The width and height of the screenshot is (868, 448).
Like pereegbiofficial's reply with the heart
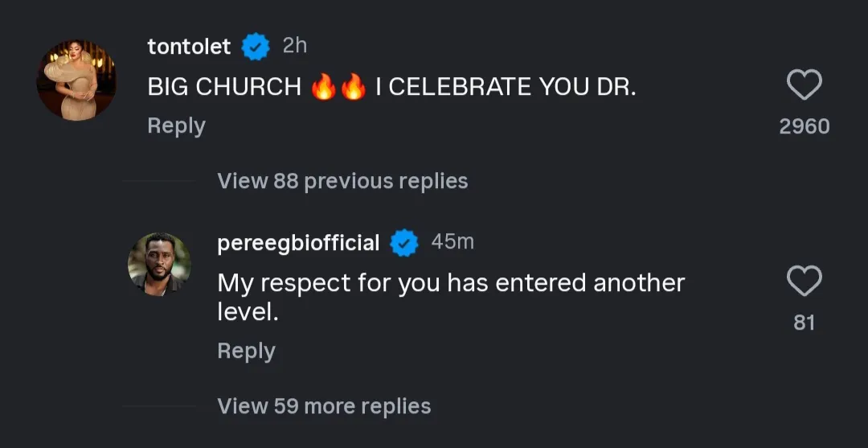(804, 282)
